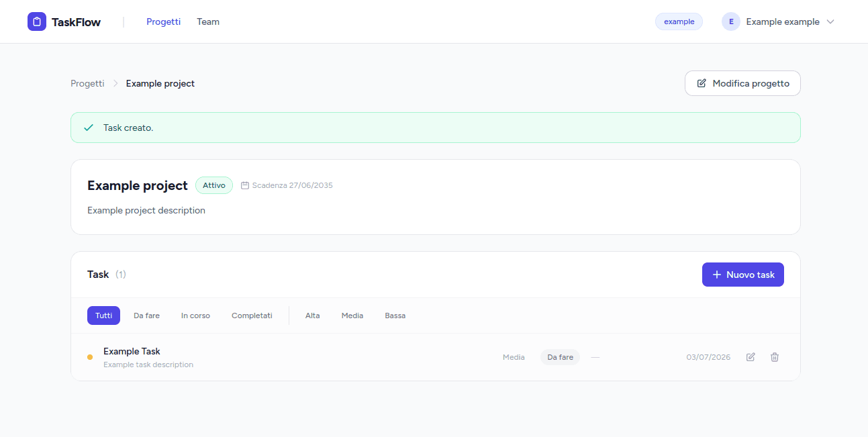Click the Scadenza 27/06/2035 text
Viewport: 868px width, 437px height.
coord(293,185)
